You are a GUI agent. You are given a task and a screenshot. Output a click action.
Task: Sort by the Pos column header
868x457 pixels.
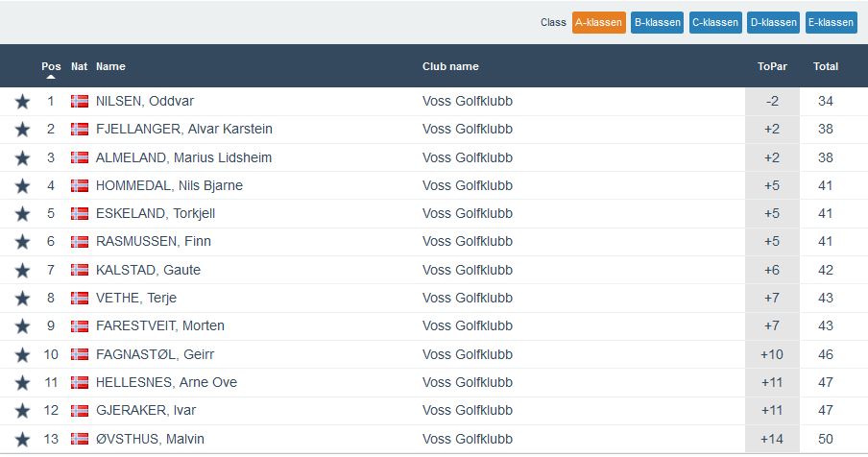tap(51, 67)
